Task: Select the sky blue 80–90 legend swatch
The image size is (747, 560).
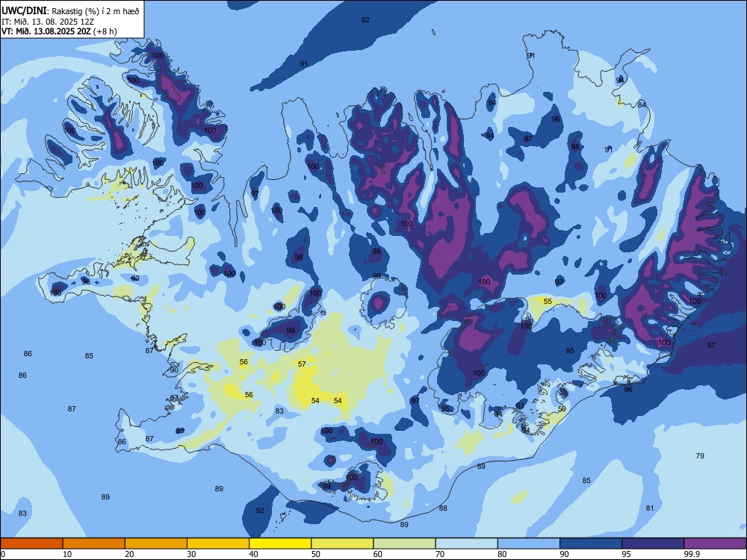Action: tap(529, 544)
